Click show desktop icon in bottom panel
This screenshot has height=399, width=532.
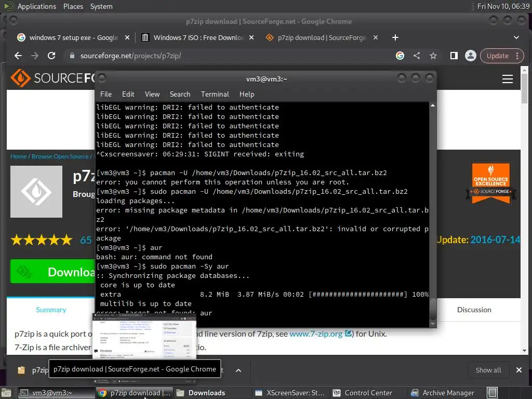6,393
